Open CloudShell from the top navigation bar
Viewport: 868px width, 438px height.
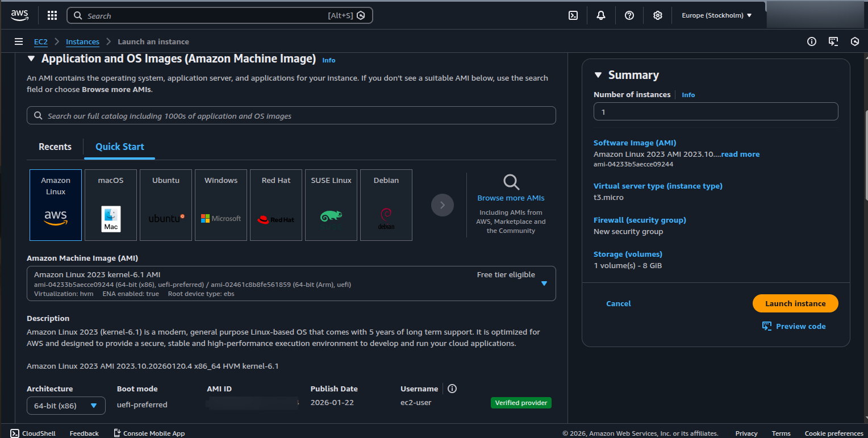pos(573,15)
